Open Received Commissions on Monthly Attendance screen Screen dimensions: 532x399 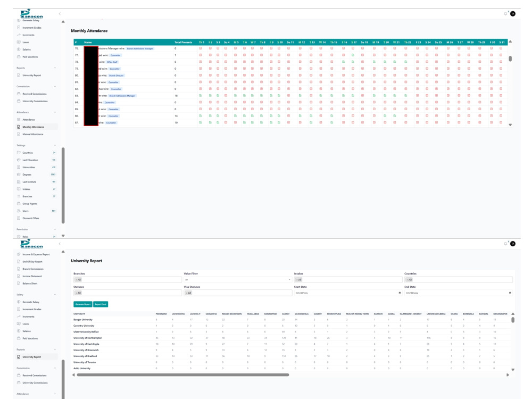(34, 94)
